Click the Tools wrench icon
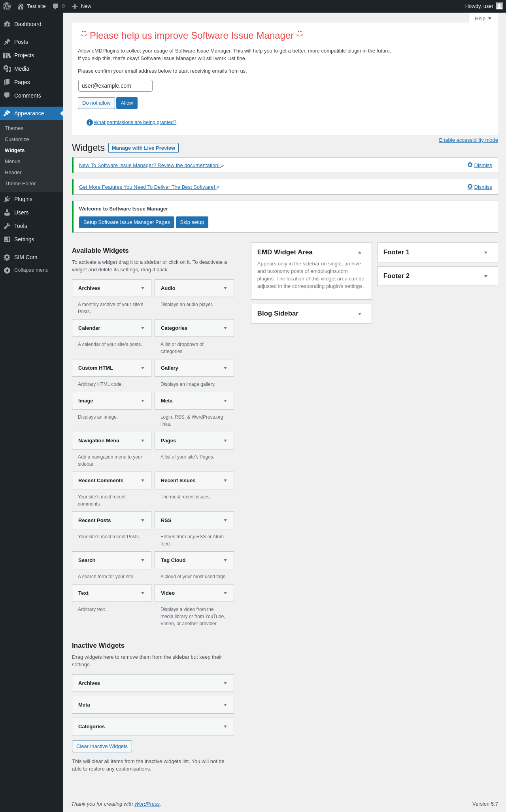 (7, 226)
